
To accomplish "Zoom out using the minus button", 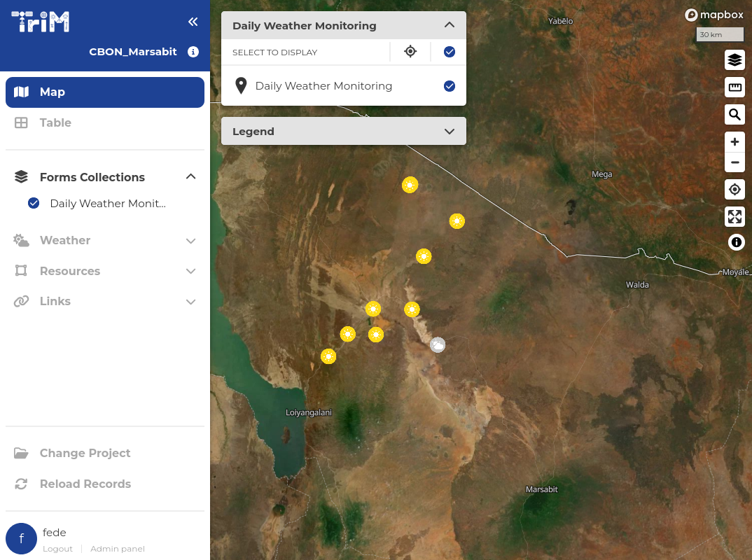I will pos(734,163).
